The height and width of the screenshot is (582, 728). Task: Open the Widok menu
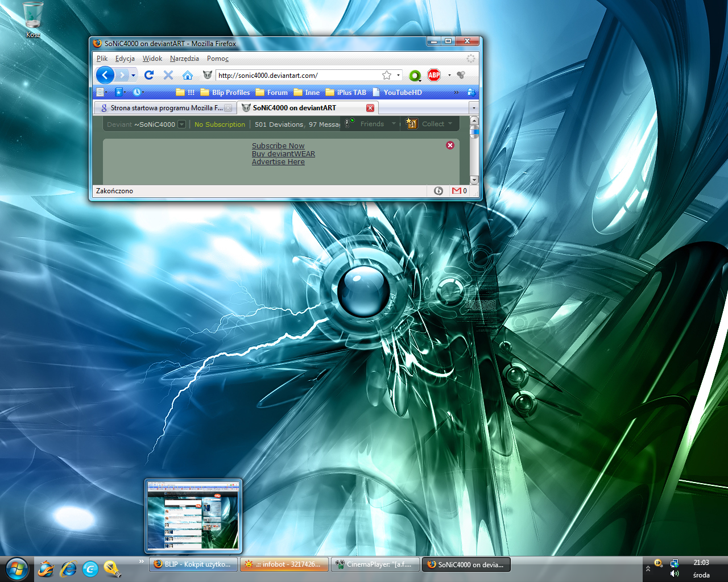click(152, 59)
